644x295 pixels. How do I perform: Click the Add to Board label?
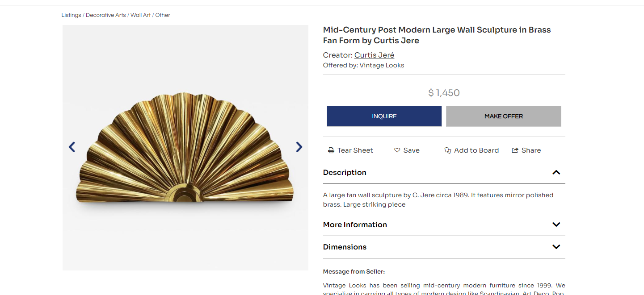476,150
